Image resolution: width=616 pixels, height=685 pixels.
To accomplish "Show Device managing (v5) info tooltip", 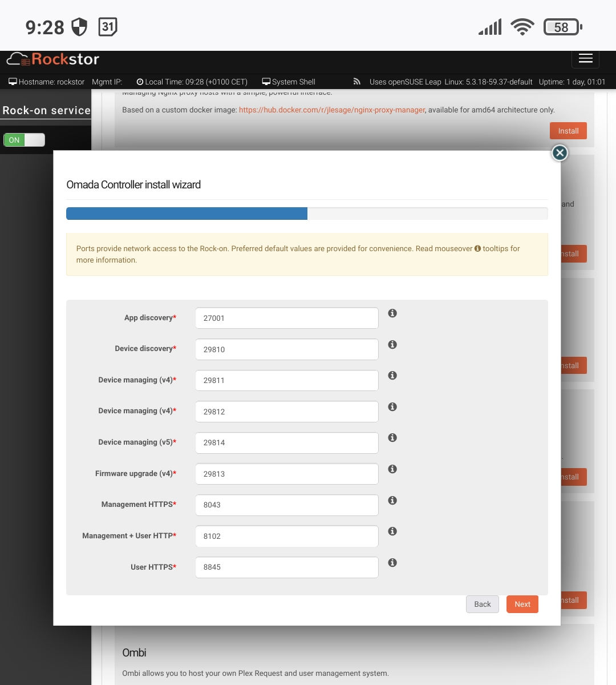I will [392, 438].
